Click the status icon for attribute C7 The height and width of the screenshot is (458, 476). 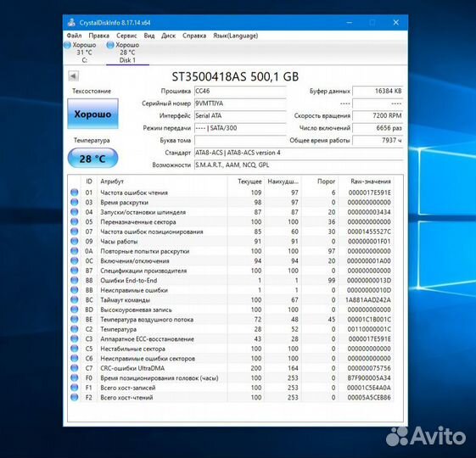point(75,368)
